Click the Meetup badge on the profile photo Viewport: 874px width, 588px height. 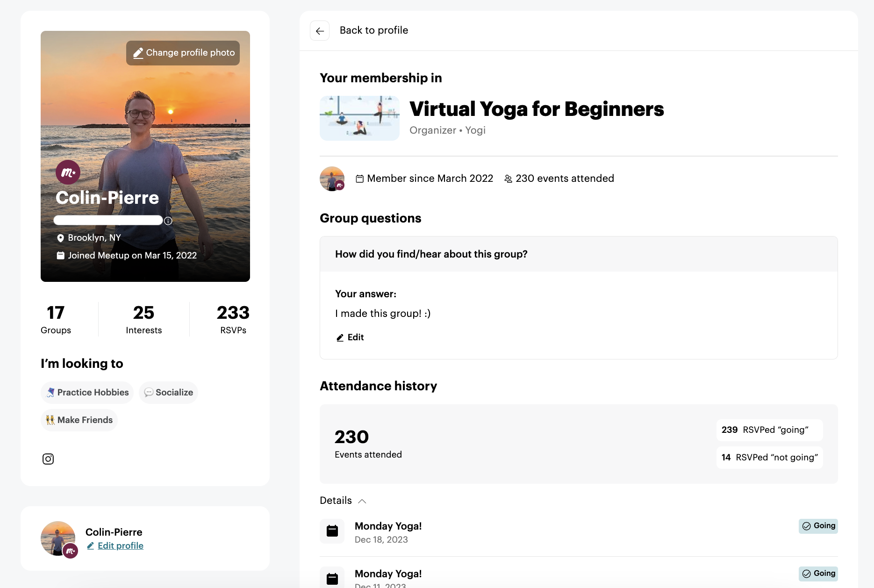[x=68, y=172]
